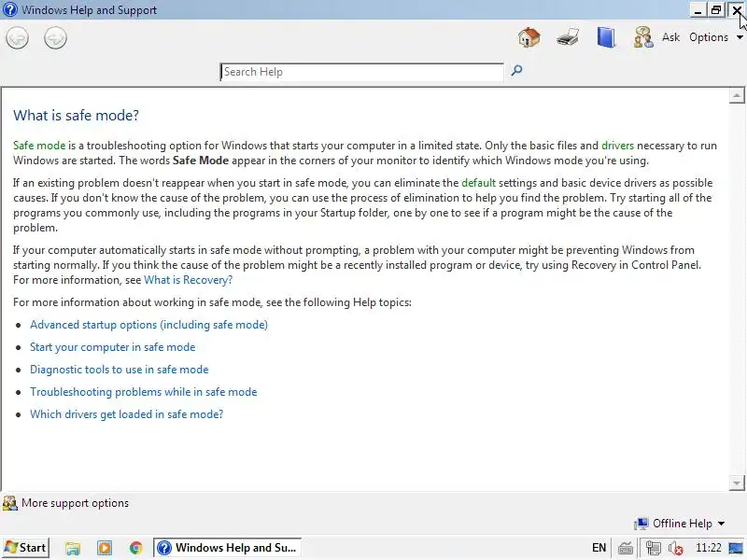Open Troubleshooting problems while in safe mode
The image size is (747, 560).
click(144, 392)
